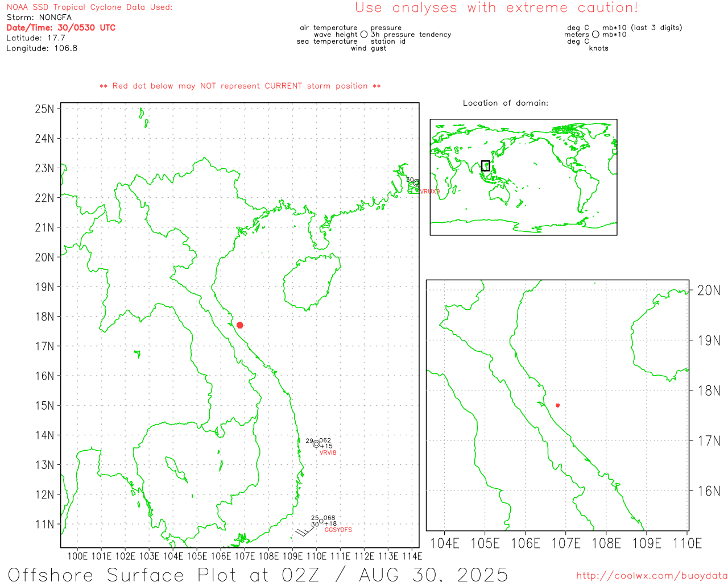Click the VRUX9 station circle marker
728x582 pixels.
pos(416,183)
